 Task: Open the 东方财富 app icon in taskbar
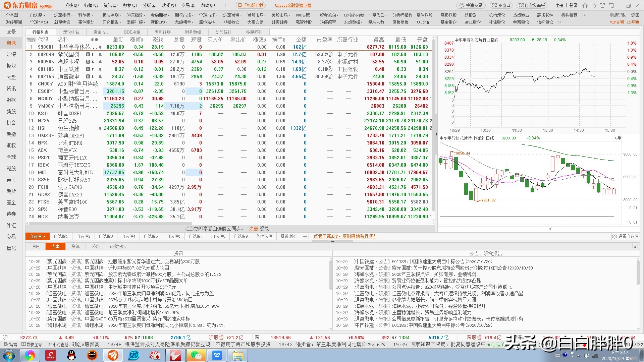click(x=113, y=355)
